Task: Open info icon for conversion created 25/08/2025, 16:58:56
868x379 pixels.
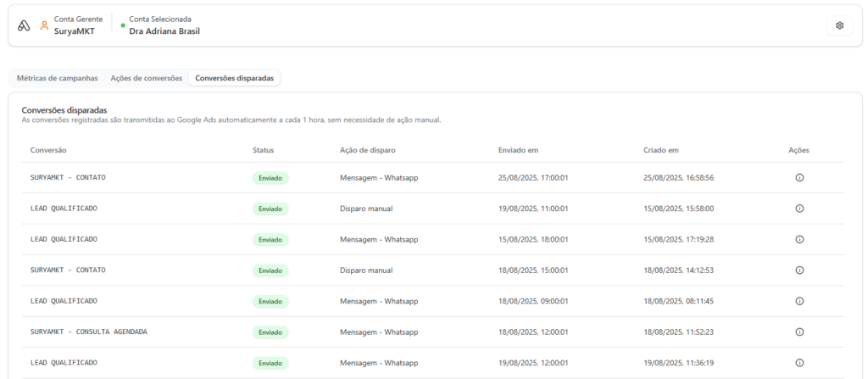Action: coord(798,178)
